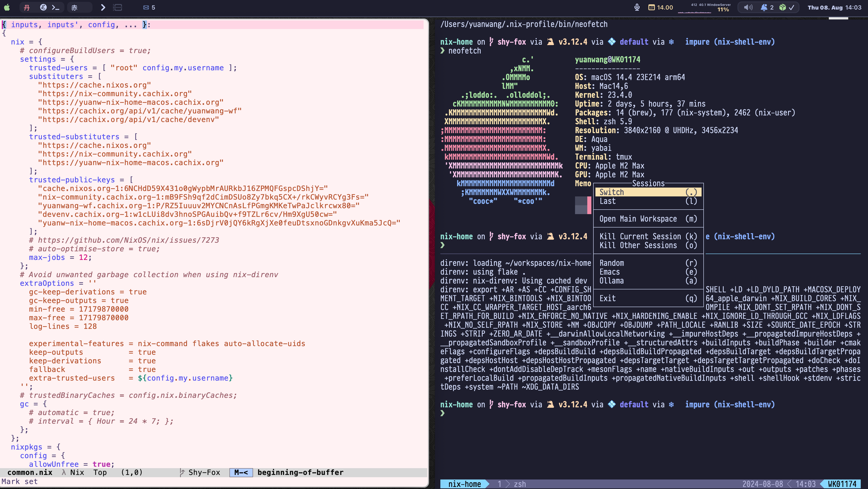The height and width of the screenshot is (489, 868).
Task: Click the window layout icon in the top bar
Action: pyautogui.click(x=118, y=7)
